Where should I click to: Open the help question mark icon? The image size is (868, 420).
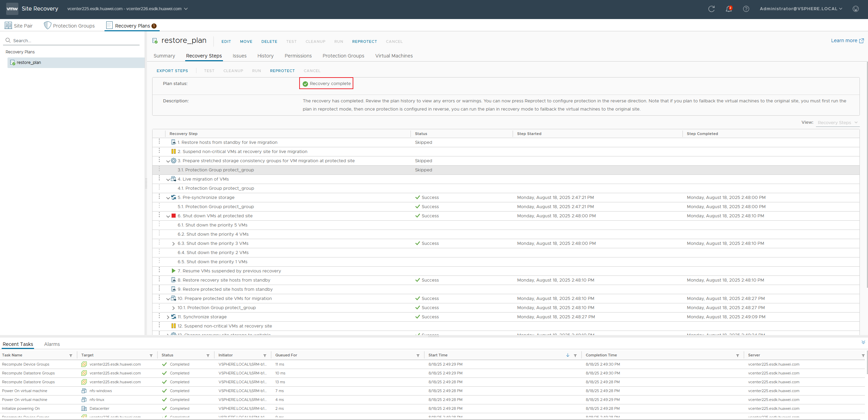(x=746, y=9)
